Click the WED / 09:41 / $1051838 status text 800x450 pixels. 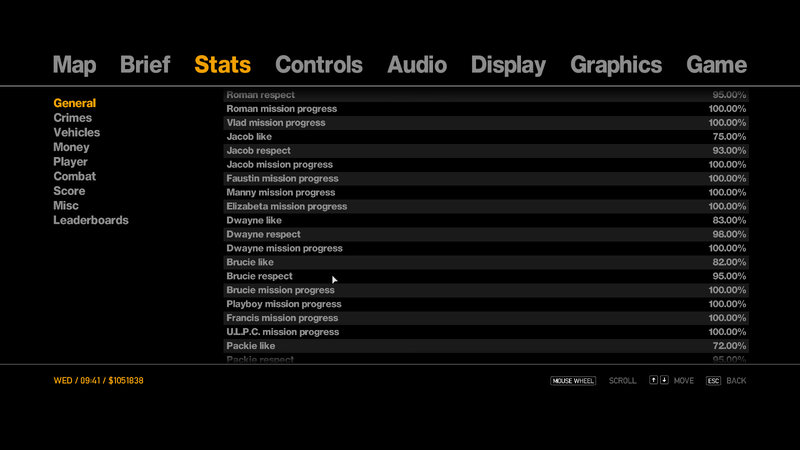point(98,381)
